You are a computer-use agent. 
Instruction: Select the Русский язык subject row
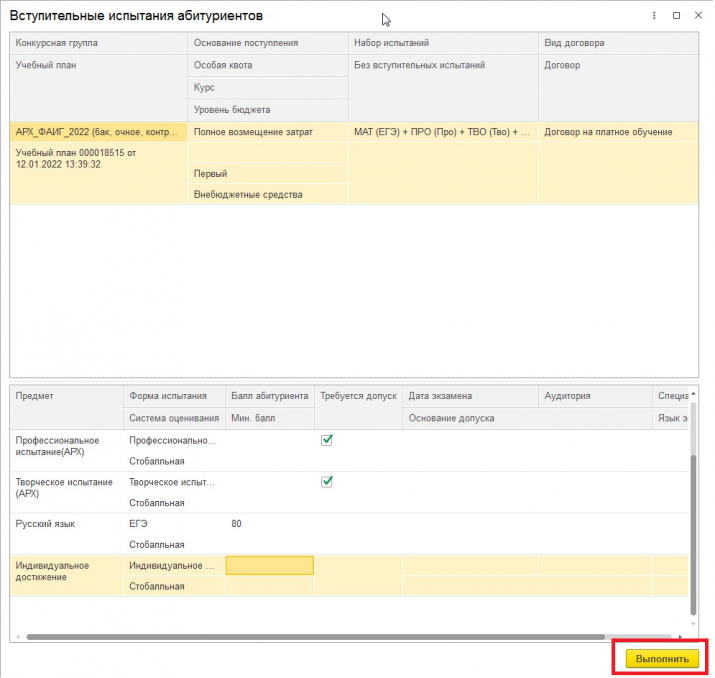click(349, 534)
